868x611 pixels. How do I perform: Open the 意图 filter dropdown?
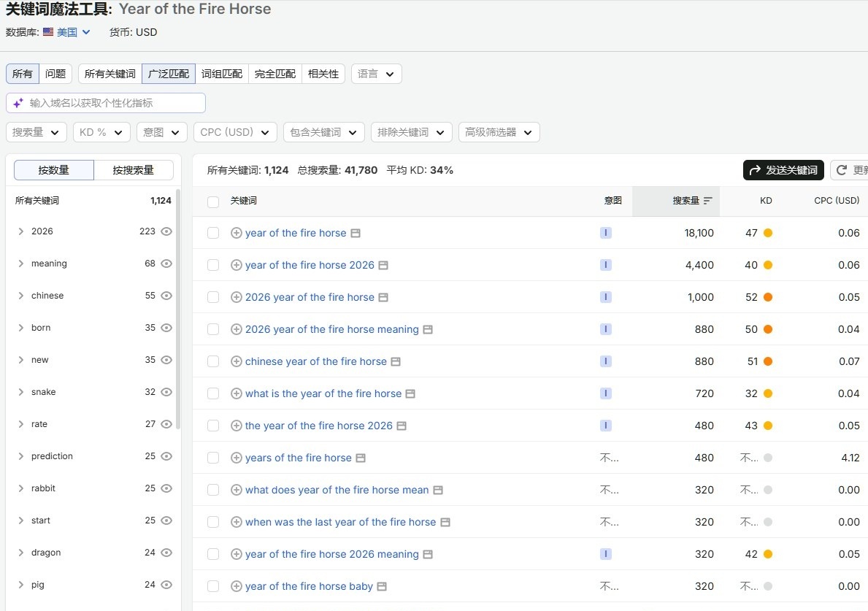[162, 132]
